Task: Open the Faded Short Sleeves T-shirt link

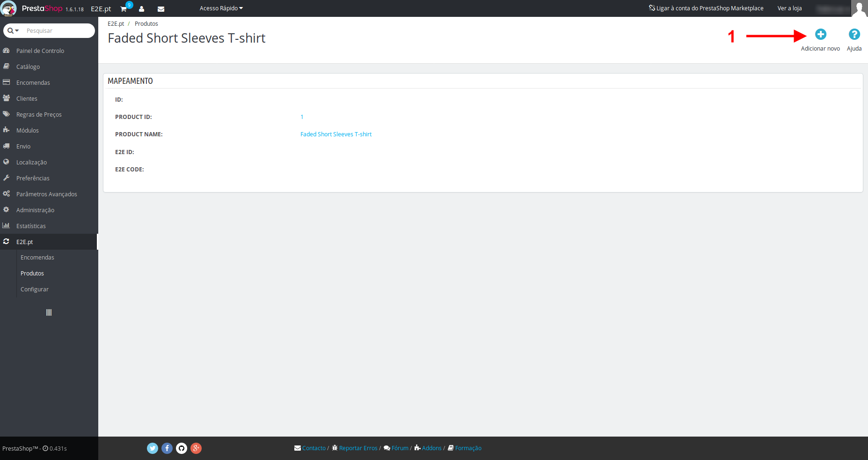Action: (336, 134)
